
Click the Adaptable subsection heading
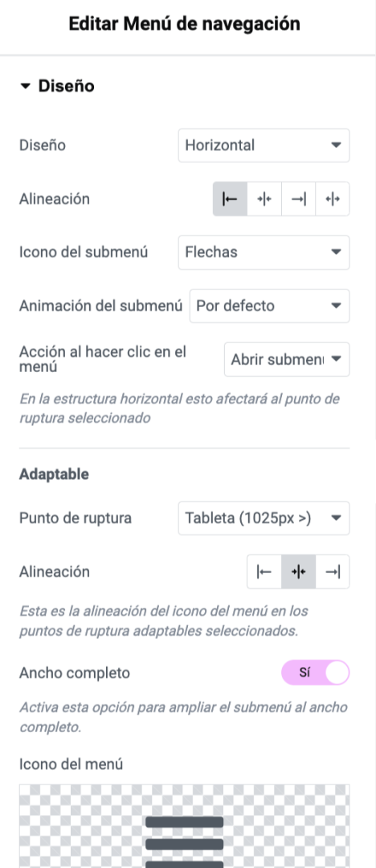55,474
